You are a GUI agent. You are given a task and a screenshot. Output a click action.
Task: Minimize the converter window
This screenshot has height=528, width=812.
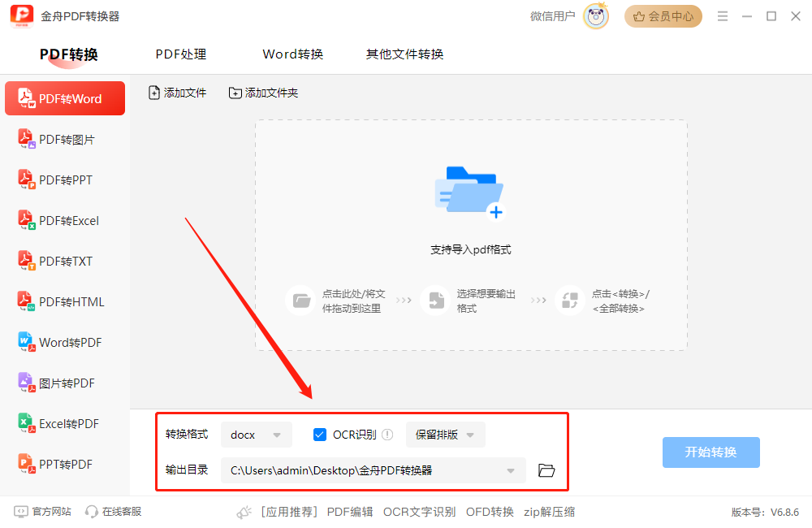(747, 16)
